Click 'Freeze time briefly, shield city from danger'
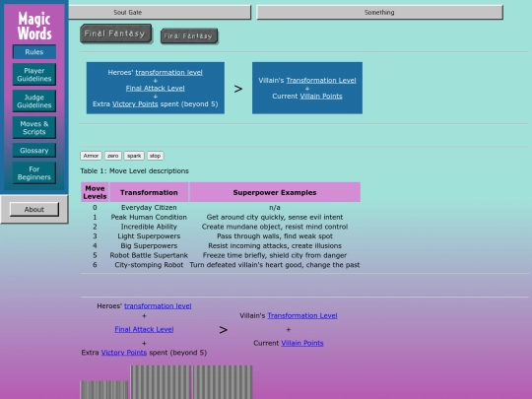Screen dimensions: 532x399 coord(275,255)
